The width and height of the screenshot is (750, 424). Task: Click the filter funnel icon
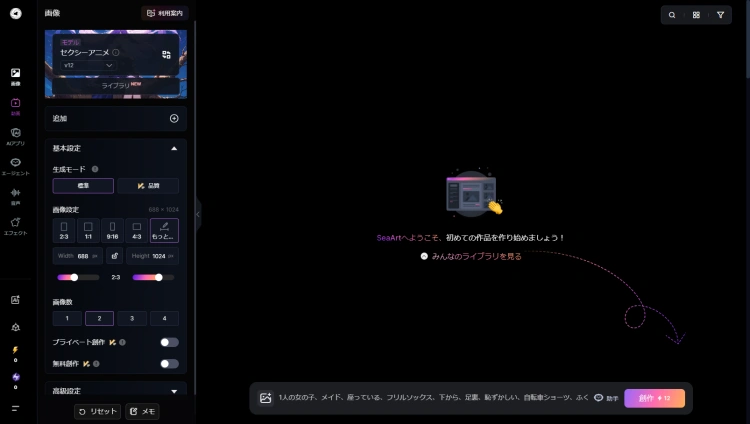720,15
